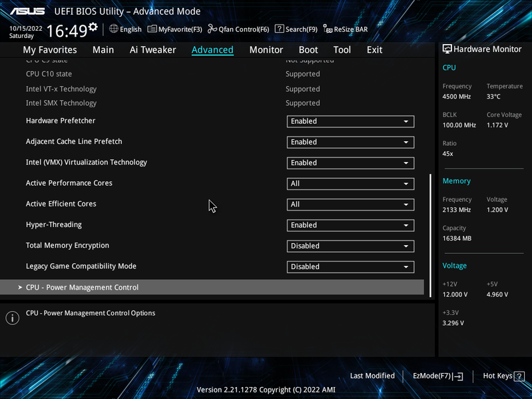Open Active Efficient Cores dropdown
The width and height of the screenshot is (532, 399).
[350, 204]
